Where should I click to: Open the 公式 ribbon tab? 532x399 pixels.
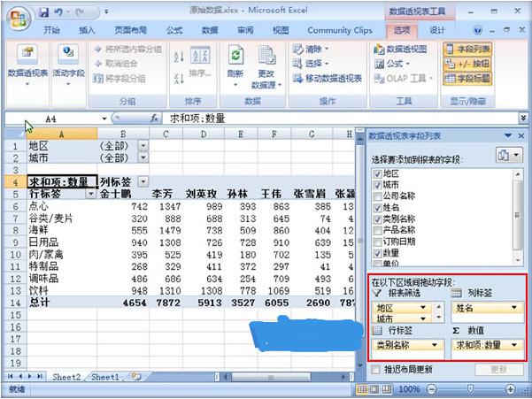tap(174, 30)
